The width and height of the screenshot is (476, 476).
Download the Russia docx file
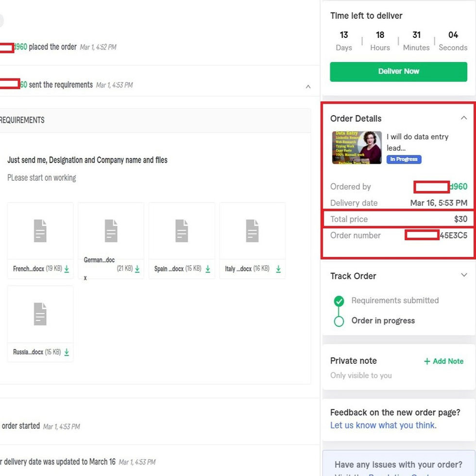coord(67,352)
